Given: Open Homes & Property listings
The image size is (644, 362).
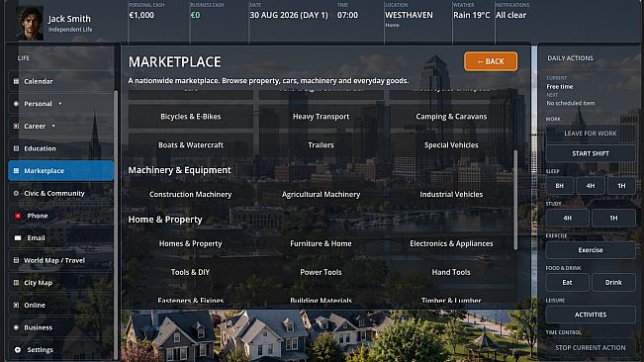Looking at the screenshot, I should (191, 243).
